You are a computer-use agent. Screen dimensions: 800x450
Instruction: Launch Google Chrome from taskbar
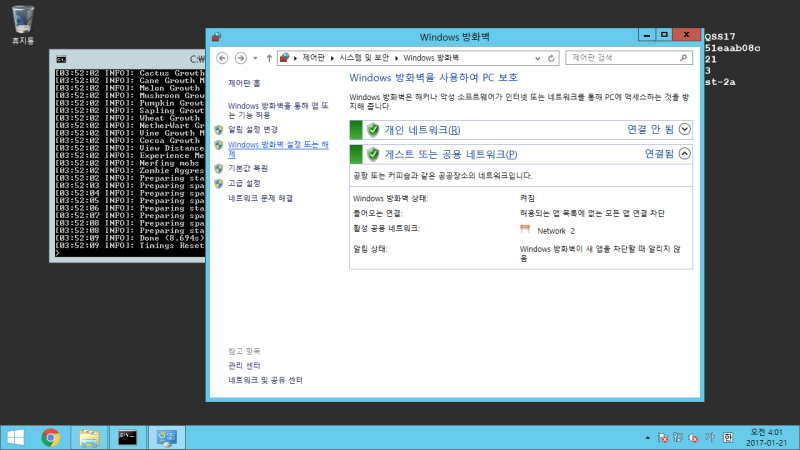(x=51, y=437)
